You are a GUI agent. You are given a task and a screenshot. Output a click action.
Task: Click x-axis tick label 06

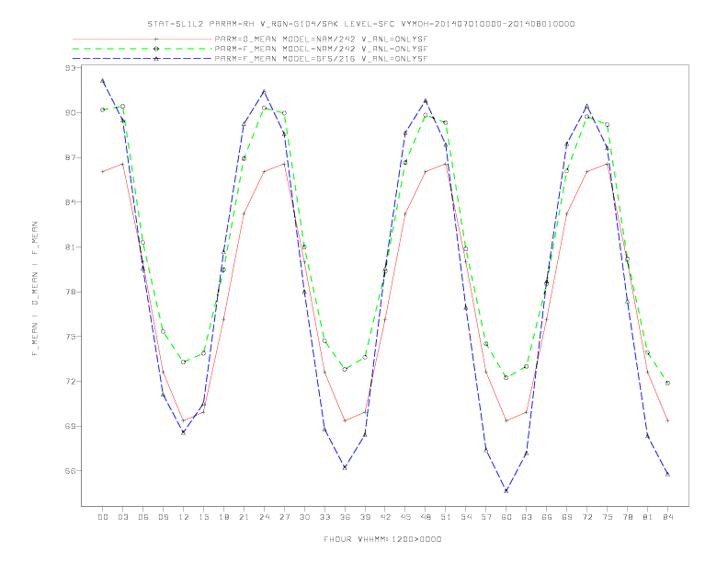click(x=143, y=517)
